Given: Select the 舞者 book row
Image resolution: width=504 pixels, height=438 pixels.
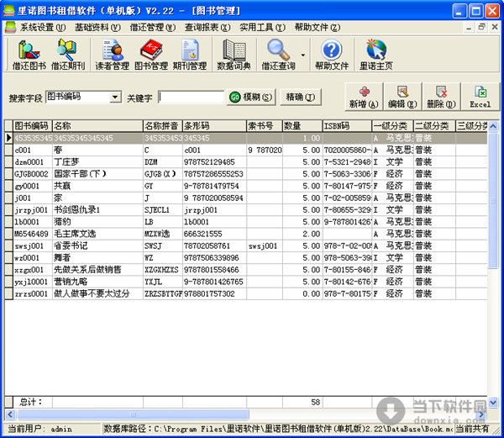Looking at the screenshot, I should coord(246,258).
